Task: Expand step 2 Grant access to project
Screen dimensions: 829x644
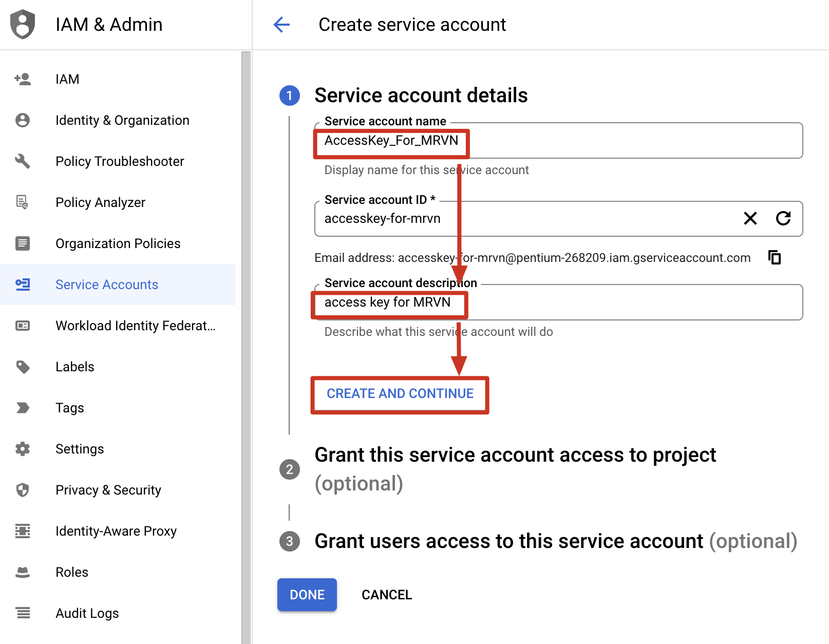Action: tap(515, 469)
